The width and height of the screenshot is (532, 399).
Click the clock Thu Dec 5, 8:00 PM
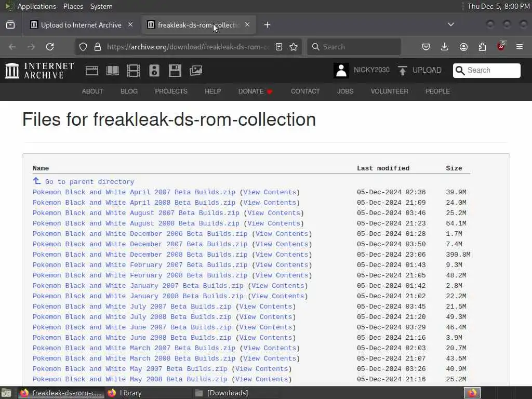(x=498, y=6)
